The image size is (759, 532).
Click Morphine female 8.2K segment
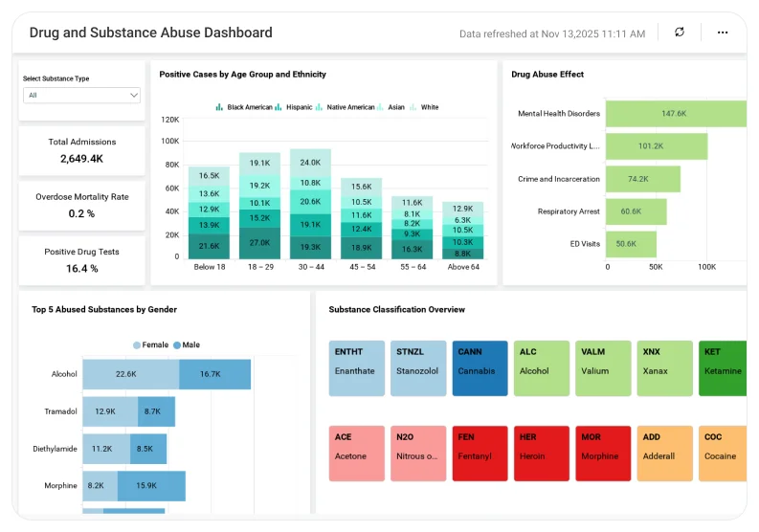100,485
